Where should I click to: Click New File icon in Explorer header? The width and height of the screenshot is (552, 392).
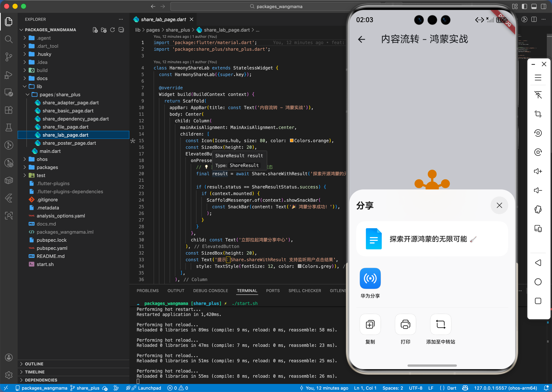point(95,30)
